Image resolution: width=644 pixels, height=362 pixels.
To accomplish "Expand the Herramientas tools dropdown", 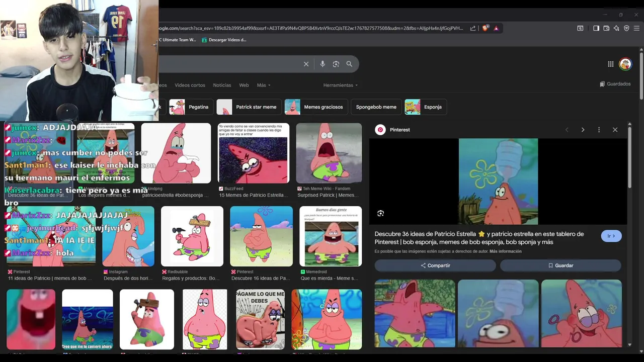I will click(x=341, y=85).
